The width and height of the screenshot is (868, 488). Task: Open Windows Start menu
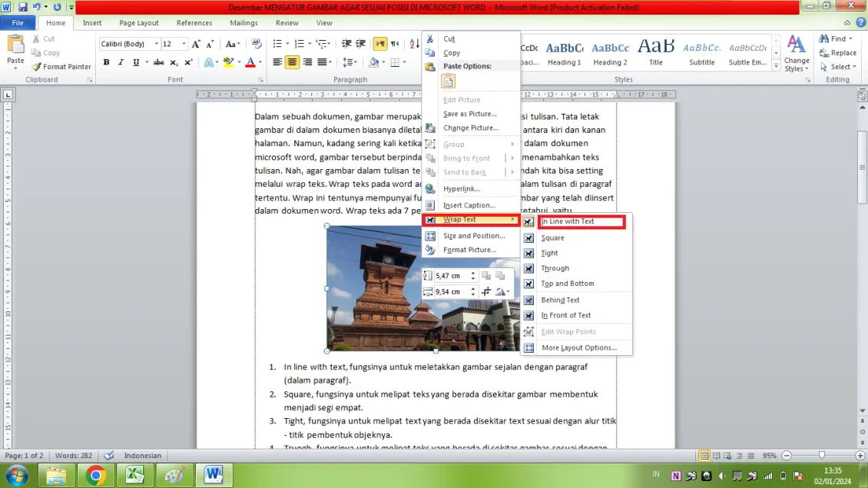[x=17, y=475]
